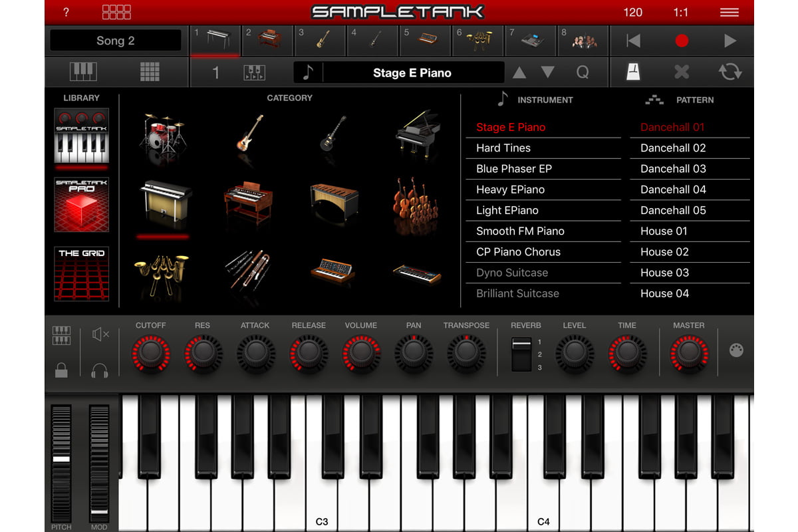Click the Pitch bend wheel
Viewport: 798px width, 532px height.
click(61, 463)
